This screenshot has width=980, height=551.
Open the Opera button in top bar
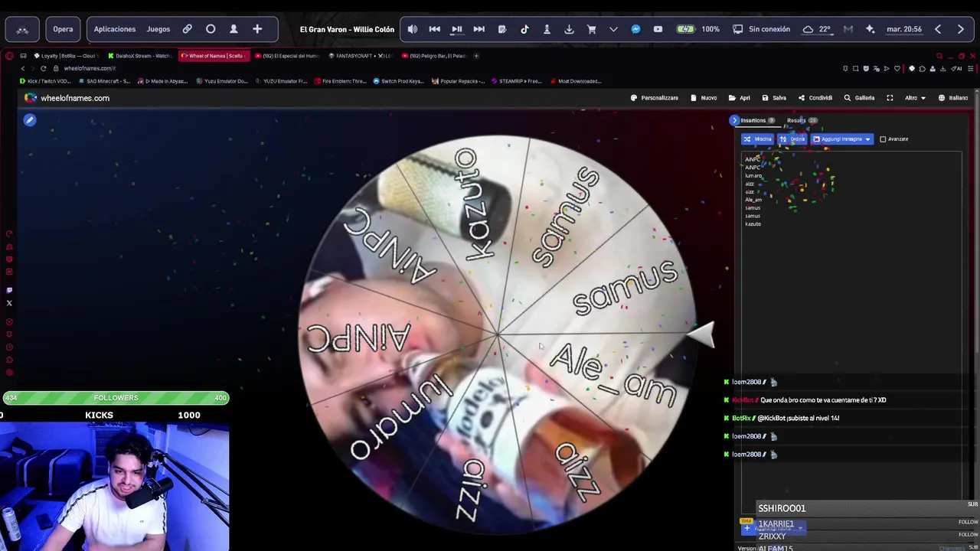click(63, 29)
